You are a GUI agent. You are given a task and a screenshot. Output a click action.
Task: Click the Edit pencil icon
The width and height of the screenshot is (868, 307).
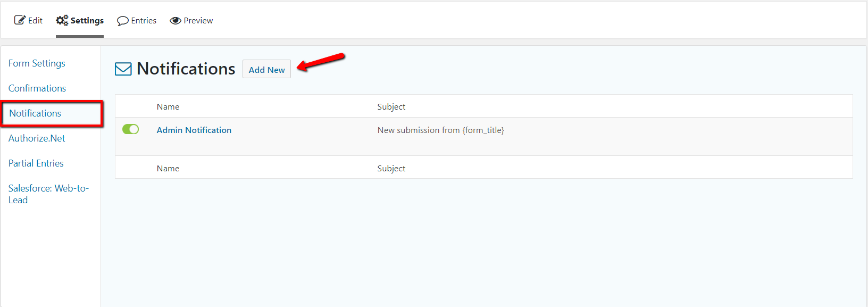coord(20,20)
